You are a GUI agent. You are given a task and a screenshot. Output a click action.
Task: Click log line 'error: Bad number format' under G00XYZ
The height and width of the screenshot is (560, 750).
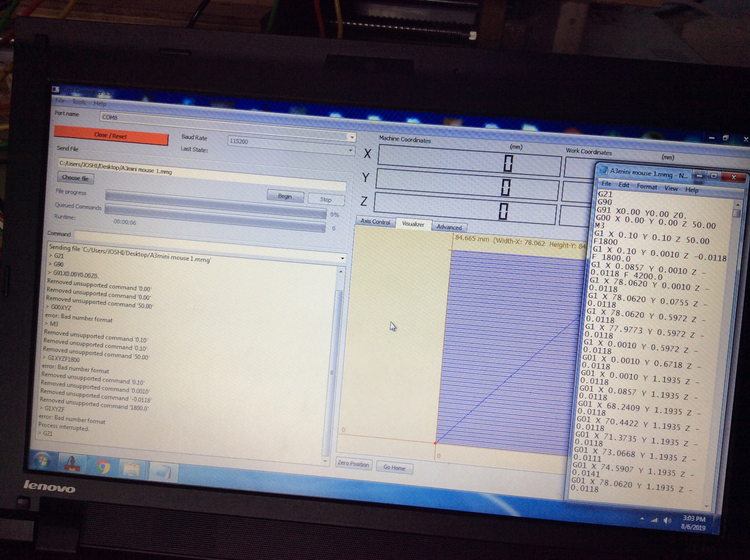[79, 318]
